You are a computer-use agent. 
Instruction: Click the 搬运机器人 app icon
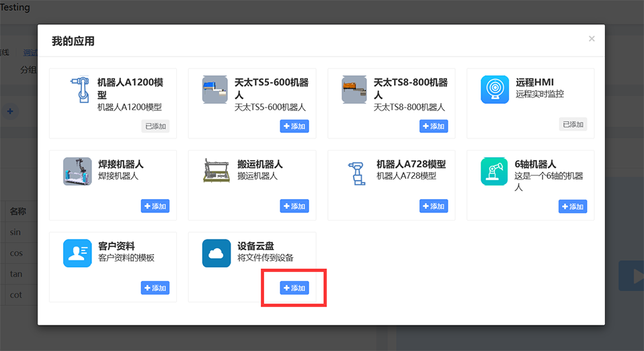coord(216,171)
